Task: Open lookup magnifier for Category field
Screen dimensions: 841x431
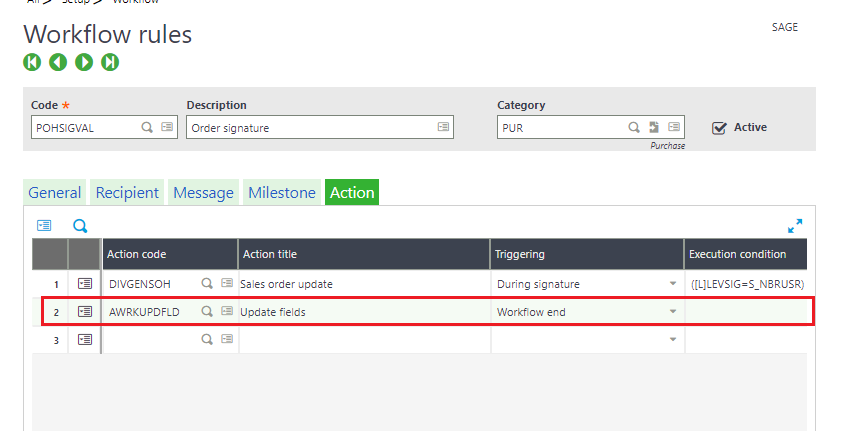Action: (x=634, y=128)
